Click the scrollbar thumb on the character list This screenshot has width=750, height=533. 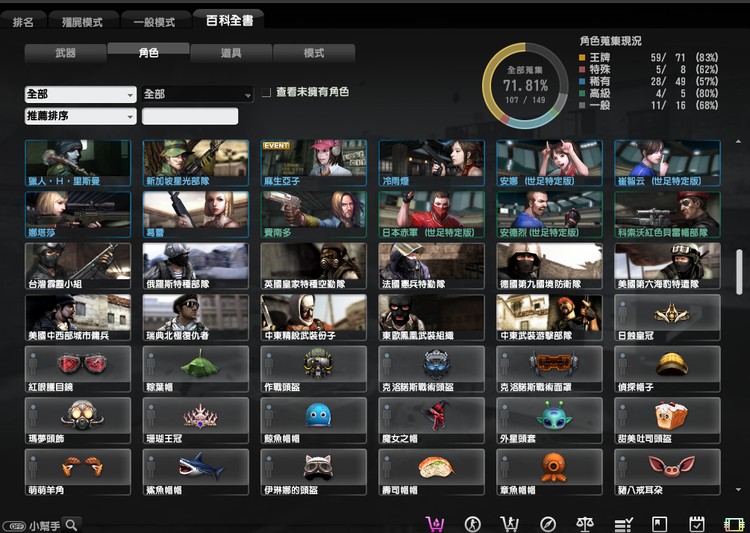click(739, 271)
